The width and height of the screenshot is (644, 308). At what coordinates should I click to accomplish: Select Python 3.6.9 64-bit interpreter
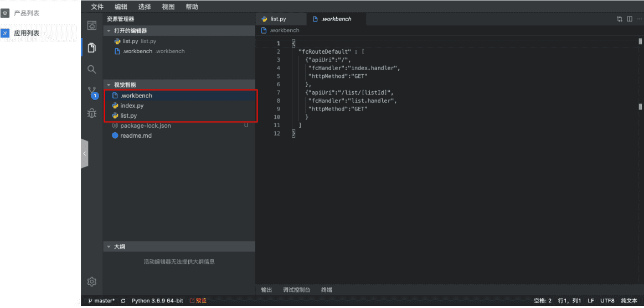pos(157,301)
